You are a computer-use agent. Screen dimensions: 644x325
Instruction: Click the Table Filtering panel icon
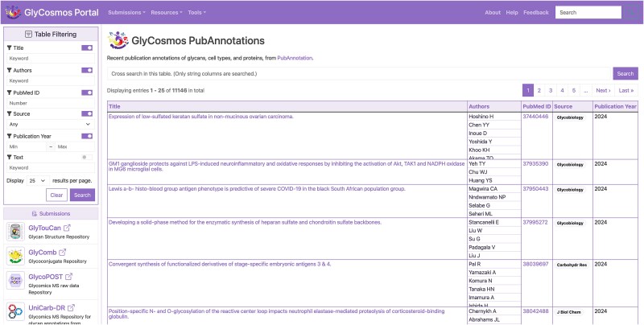pyautogui.click(x=28, y=35)
